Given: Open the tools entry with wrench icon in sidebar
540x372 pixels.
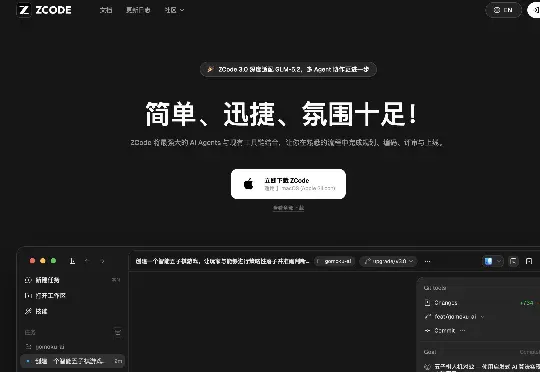Looking at the screenshot, I should (x=72, y=311).
